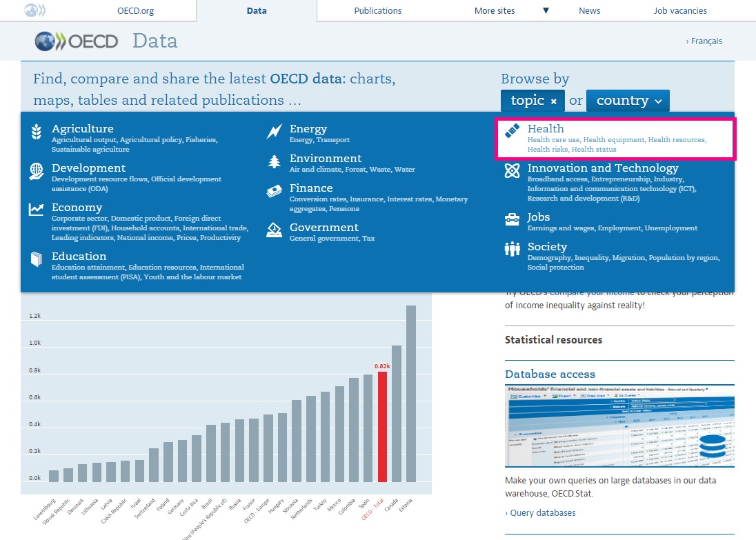Screen dimensions: 756x540
Task: Open the Job vacancies tab
Action: pos(680,10)
